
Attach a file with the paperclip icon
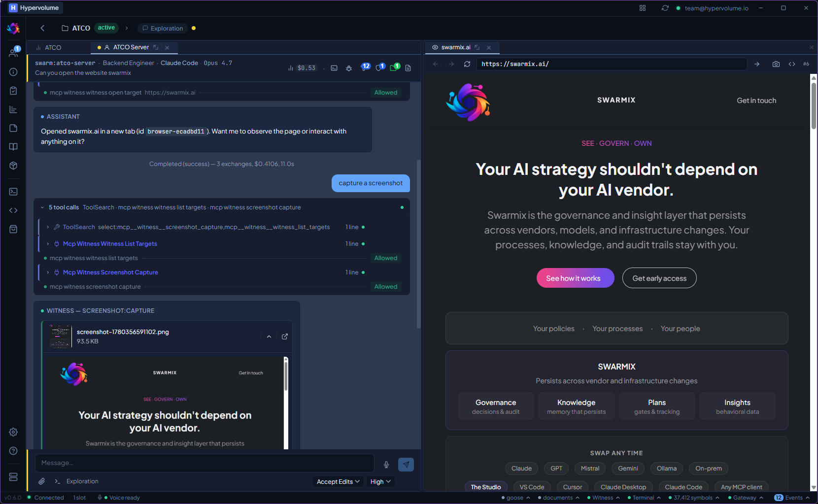pos(42,481)
